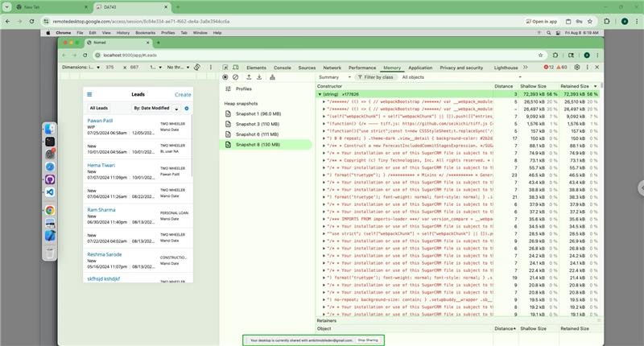Click the record heap snapshot button

pyautogui.click(x=226, y=77)
